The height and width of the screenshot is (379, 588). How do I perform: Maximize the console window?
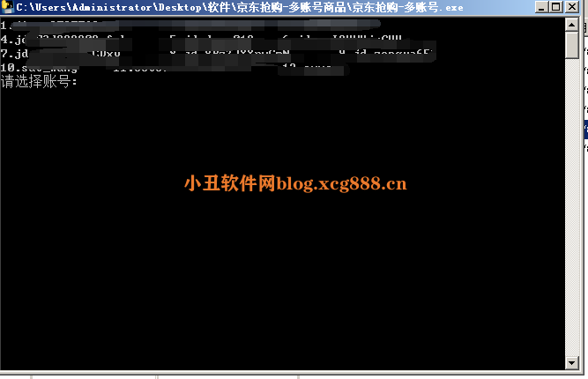[556, 7]
